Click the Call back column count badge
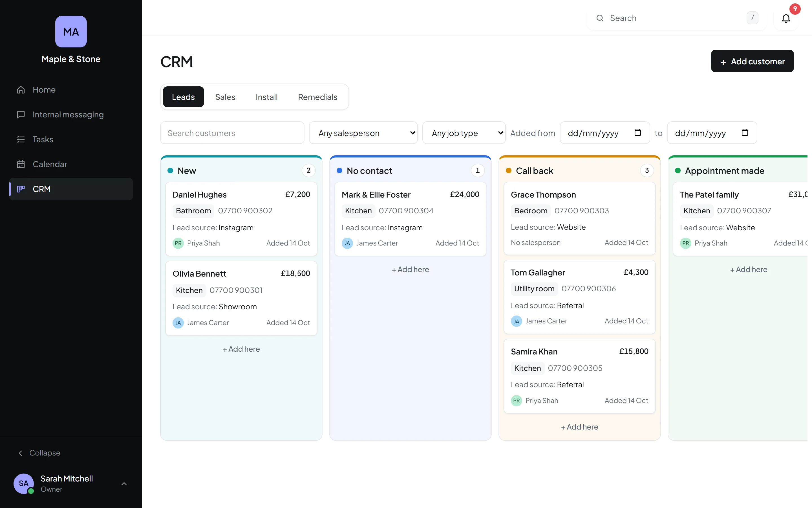Viewport: 812px width, 508px height. pos(646,170)
